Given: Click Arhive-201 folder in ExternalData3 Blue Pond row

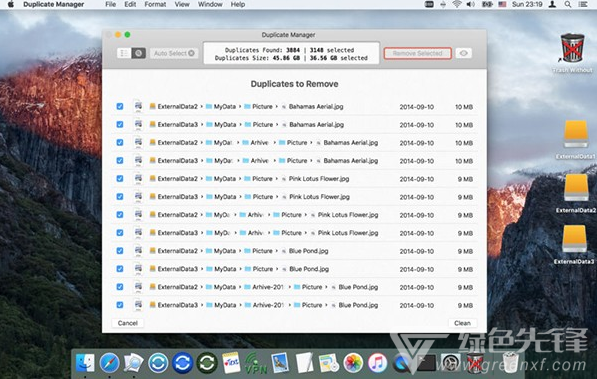Looking at the screenshot, I should (265, 305).
